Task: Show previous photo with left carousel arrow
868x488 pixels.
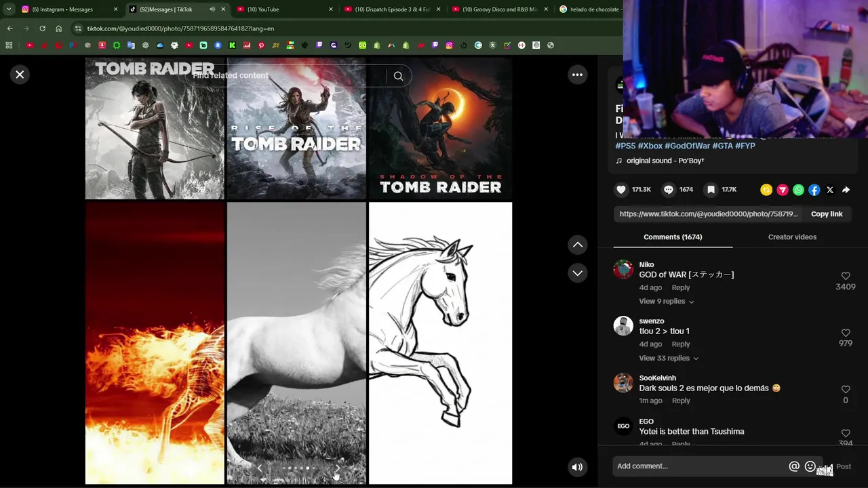Action: (259, 468)
